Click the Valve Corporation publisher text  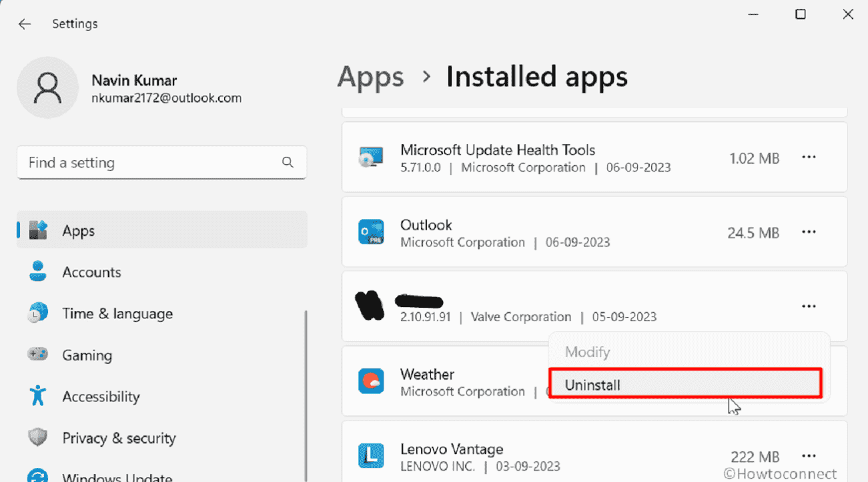[521, 316]
